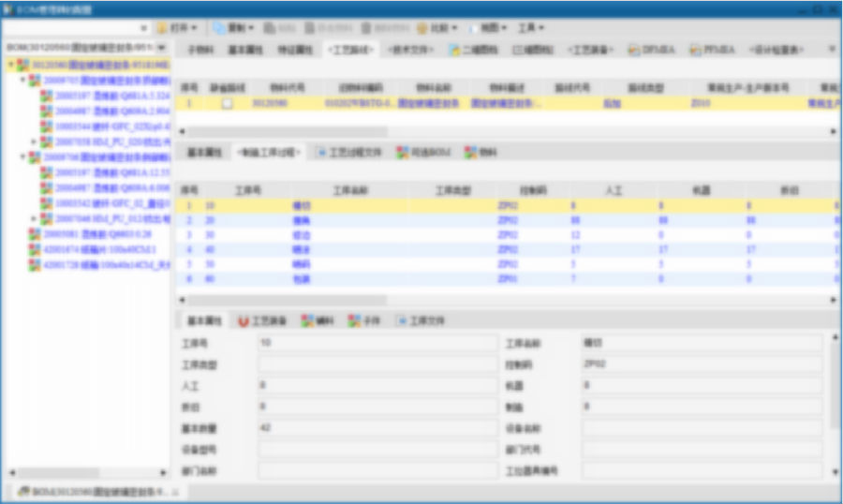Image resolution: width=843 pixels, height=504 pixels.
Task: Click the icon of tree node 20003081
Action: [x=35, y=234]
